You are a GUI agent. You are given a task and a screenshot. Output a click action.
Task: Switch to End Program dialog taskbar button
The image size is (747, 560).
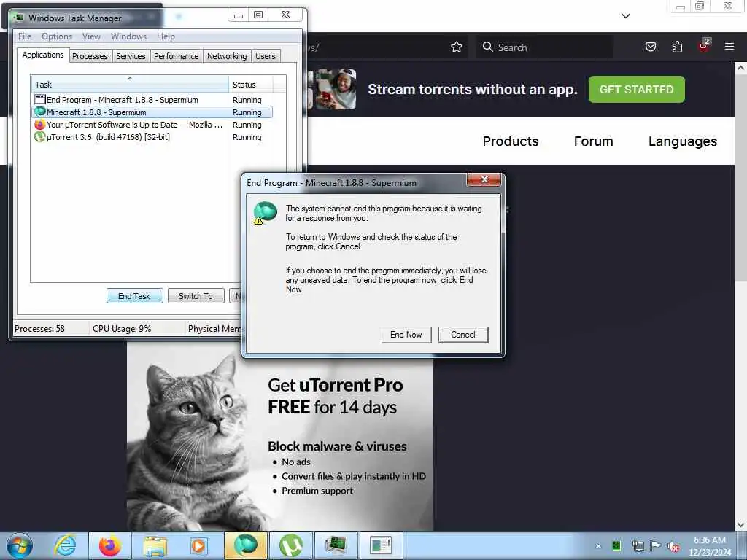[381, 545]
